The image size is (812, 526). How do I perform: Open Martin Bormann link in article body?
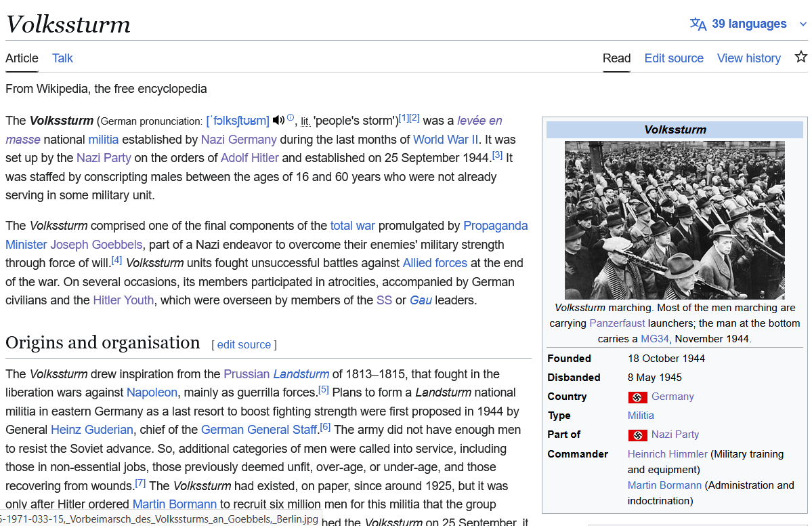point(175,504)
